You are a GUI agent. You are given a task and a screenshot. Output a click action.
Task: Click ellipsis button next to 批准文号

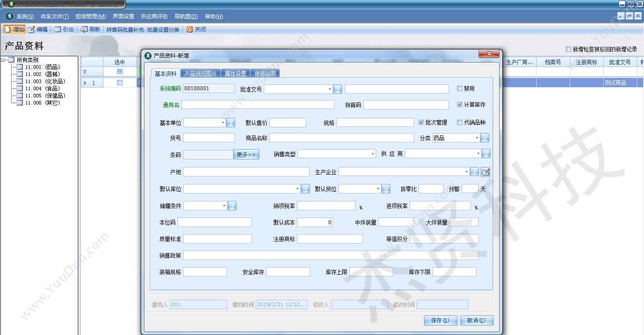(338, 89)
